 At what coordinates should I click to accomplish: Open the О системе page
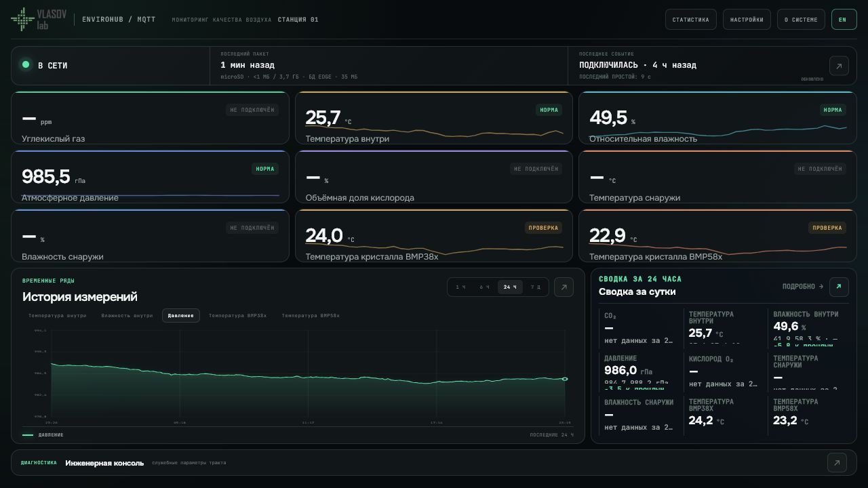(x=801, y=20)
